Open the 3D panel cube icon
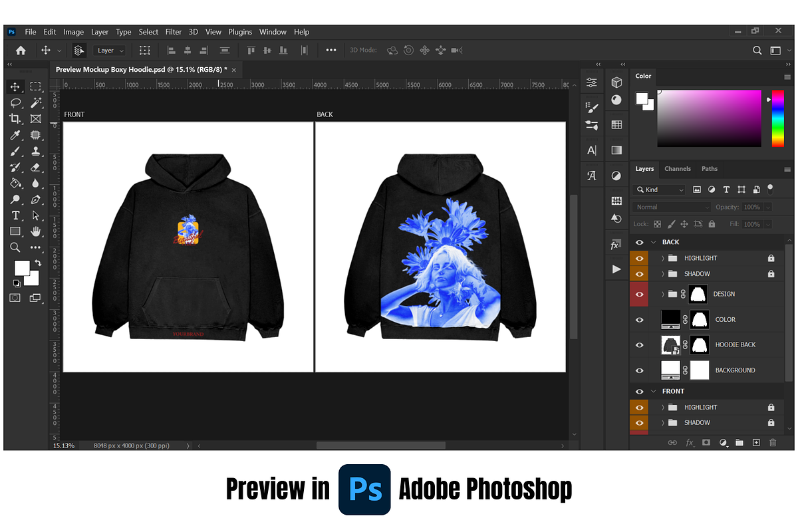This screenshot has width=798, height=532. (616, 82)
